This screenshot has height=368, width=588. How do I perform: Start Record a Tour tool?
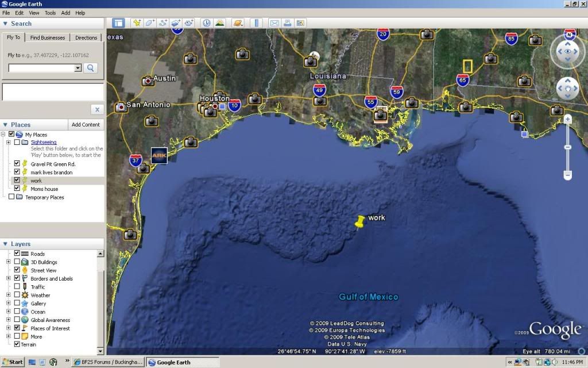[x=189, y=23]
